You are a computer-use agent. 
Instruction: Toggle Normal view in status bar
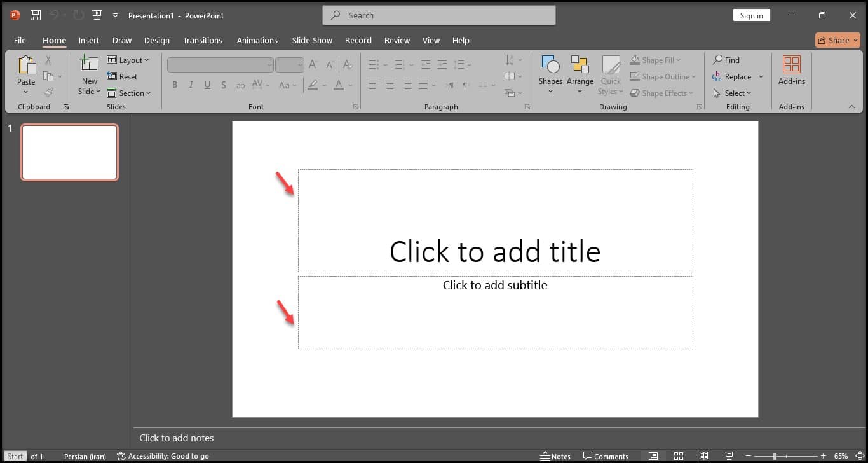point(653,456)
